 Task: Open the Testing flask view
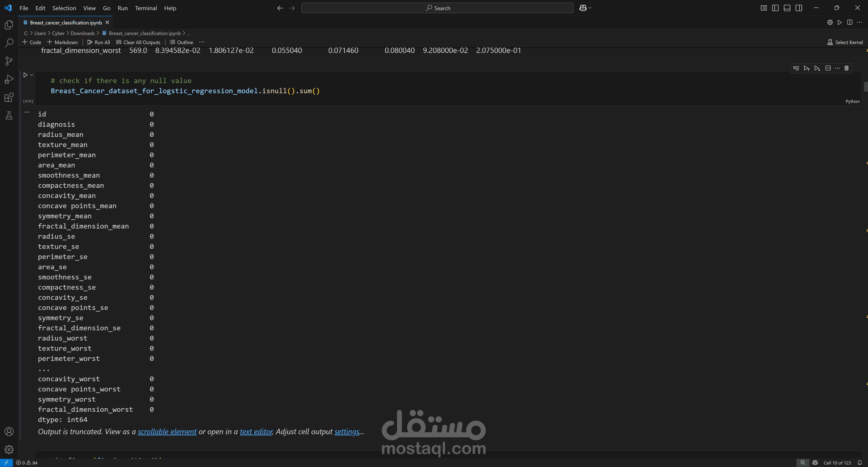tap(9, 116)
